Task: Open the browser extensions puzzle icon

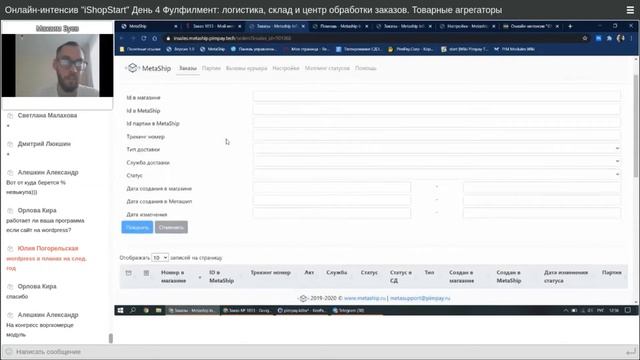Action: [x=609, y=38]
